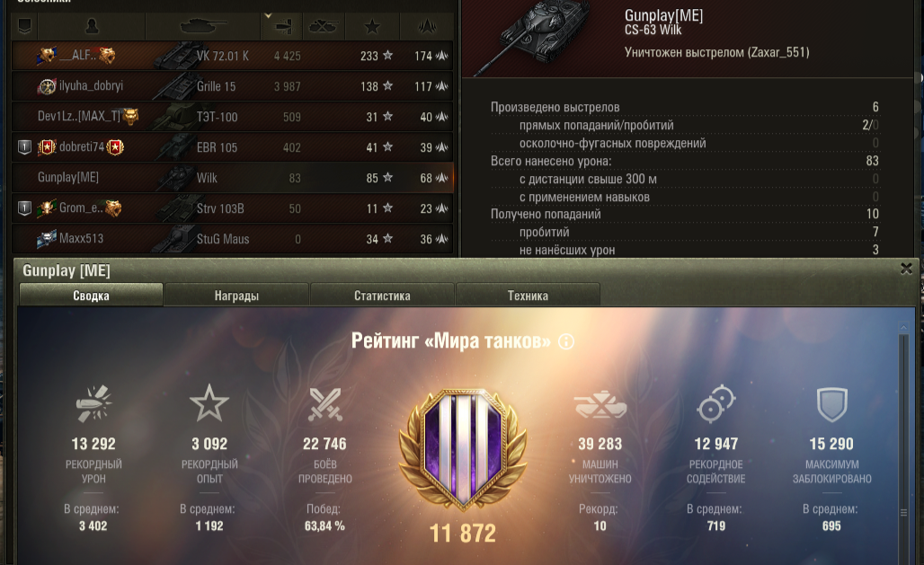Viewport: 924px width, 565px height.
Task: Sort by destroyed vehicles column icon
Action: tap(324, 26)
